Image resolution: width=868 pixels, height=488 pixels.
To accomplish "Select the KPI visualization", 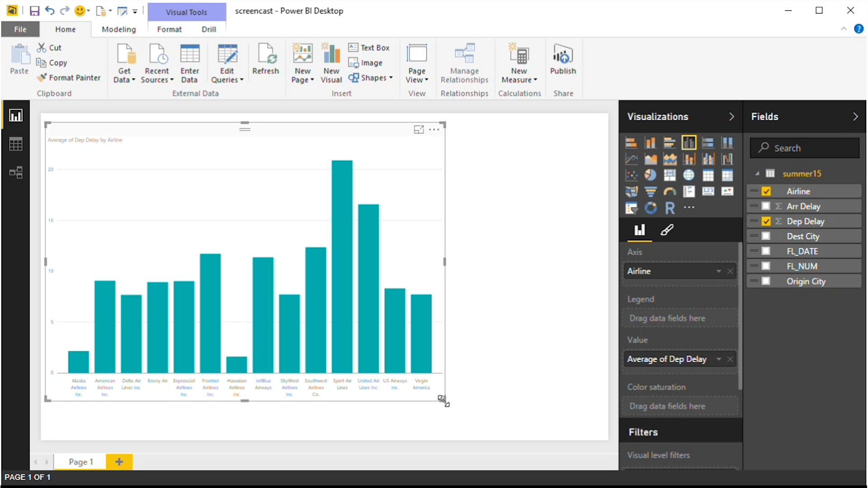I will coord(727,192).
